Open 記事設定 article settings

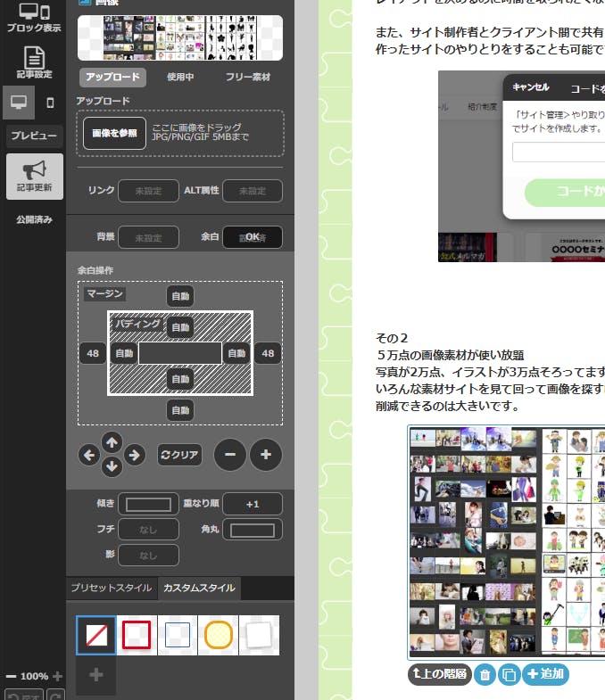[34, 62]
